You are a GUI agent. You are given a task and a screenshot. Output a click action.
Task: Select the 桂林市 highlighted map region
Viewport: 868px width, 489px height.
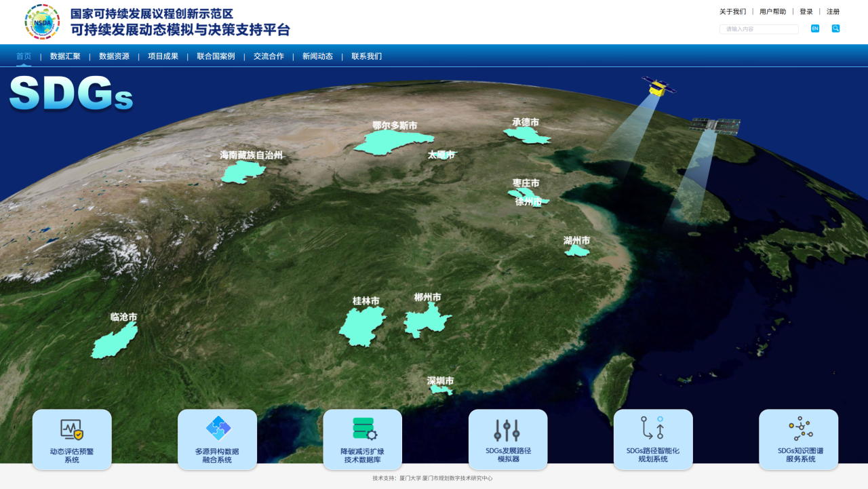click(x=361, y=326)
